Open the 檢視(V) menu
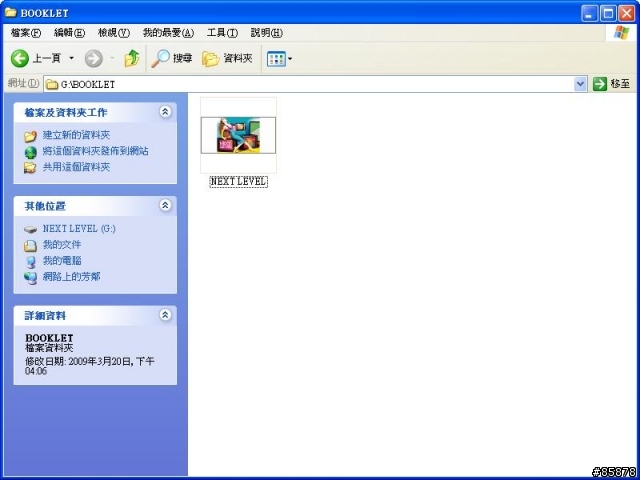 point(114,33)
